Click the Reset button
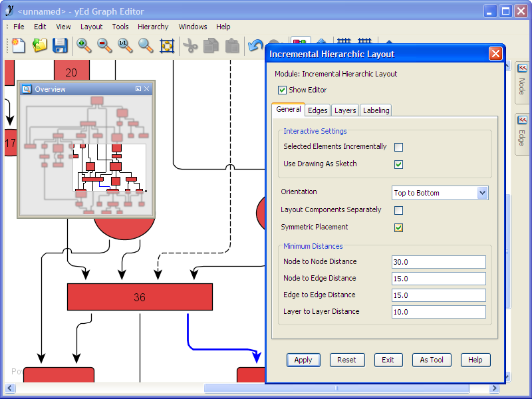 (x=346, y=360)
